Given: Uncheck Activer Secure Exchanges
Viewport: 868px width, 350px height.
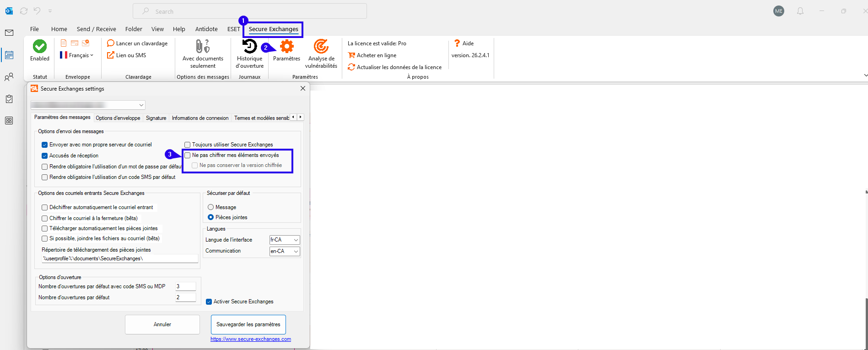Looking at the screenshot, I should click(209, 302).
